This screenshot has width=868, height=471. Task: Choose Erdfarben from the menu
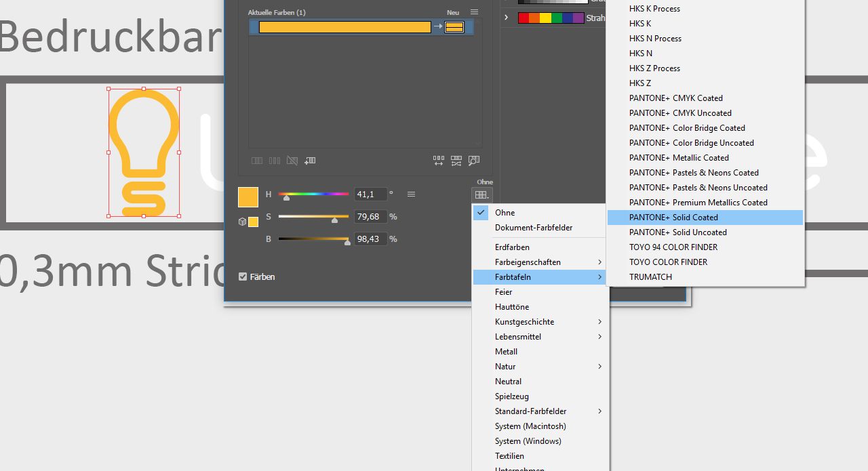[540, 247]
